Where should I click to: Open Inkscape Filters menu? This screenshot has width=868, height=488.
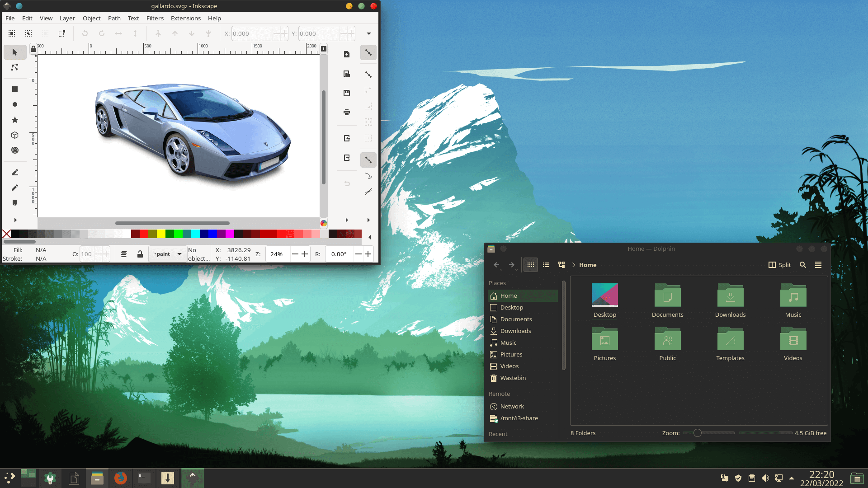(155, 19)
